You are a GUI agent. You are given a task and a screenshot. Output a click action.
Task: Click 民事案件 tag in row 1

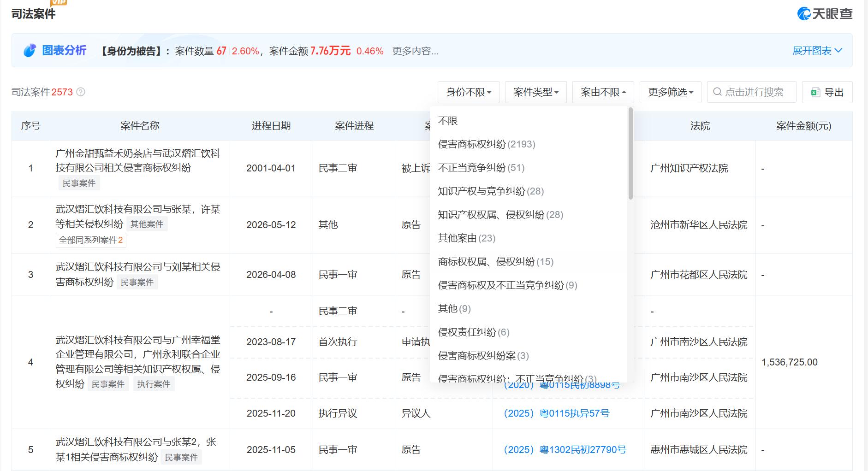pos(79,183)
